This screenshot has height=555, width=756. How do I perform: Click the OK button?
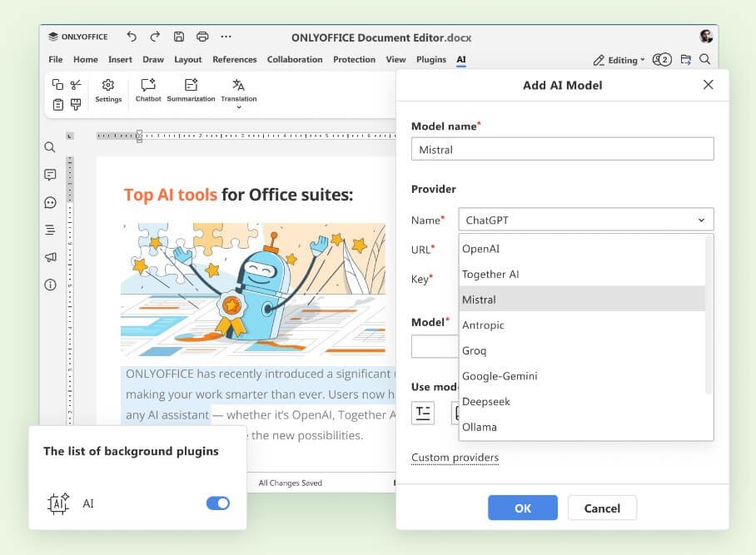522,508
